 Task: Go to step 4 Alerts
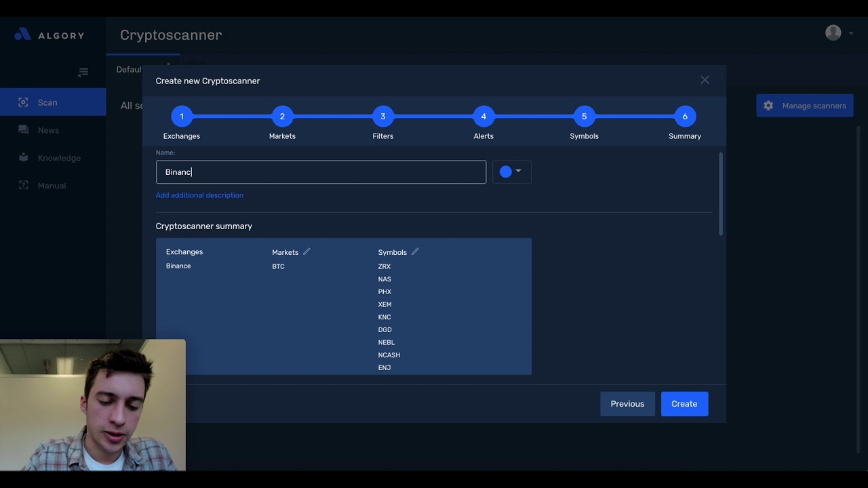484,117
